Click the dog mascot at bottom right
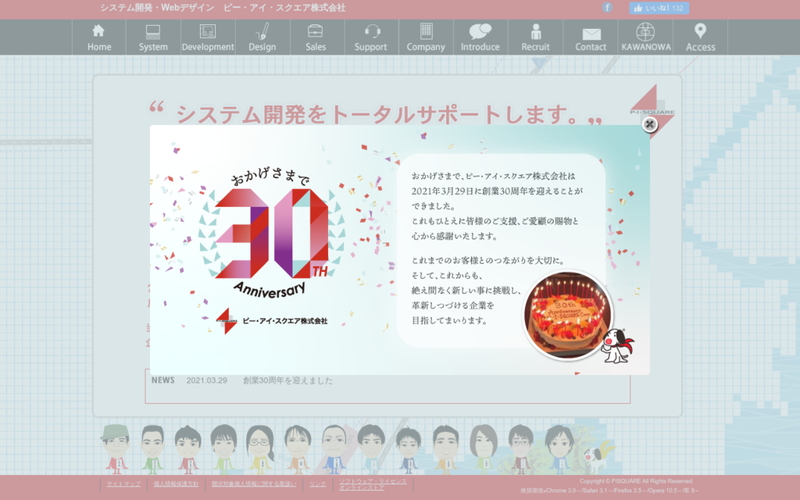800x500 pixels. point(596,458)
